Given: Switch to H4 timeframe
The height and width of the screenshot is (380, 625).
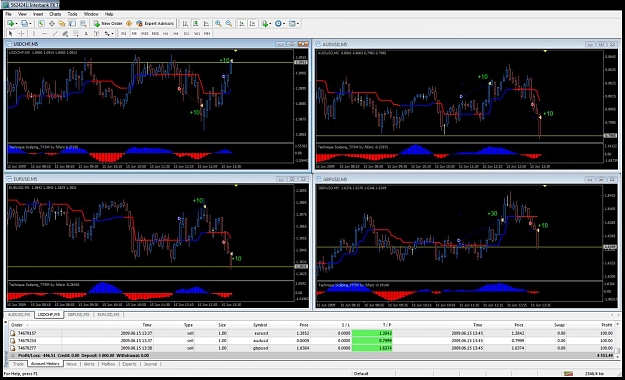Looking at the screenshot, I should click(176, 34).
